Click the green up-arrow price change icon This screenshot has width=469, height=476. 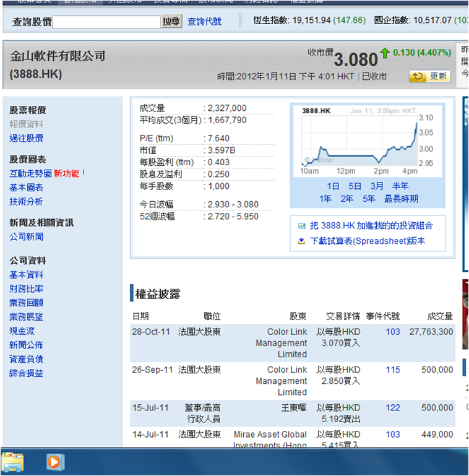coord(385,53)
